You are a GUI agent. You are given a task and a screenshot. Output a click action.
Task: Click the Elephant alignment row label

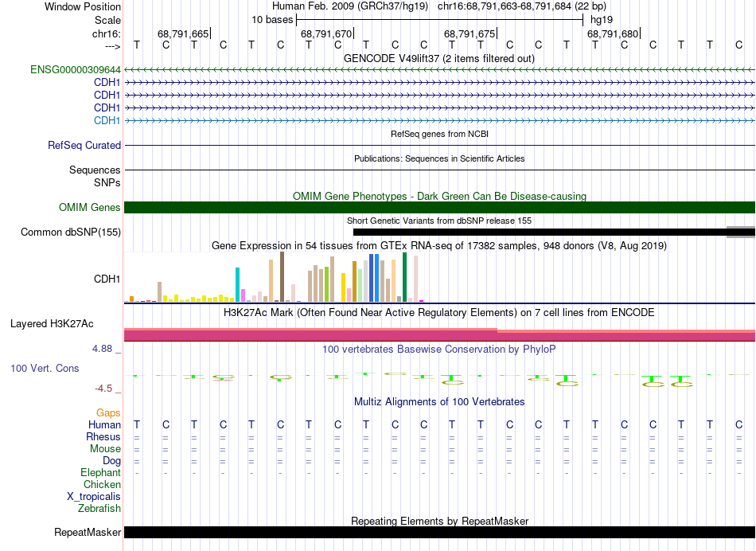coord(100,472)
